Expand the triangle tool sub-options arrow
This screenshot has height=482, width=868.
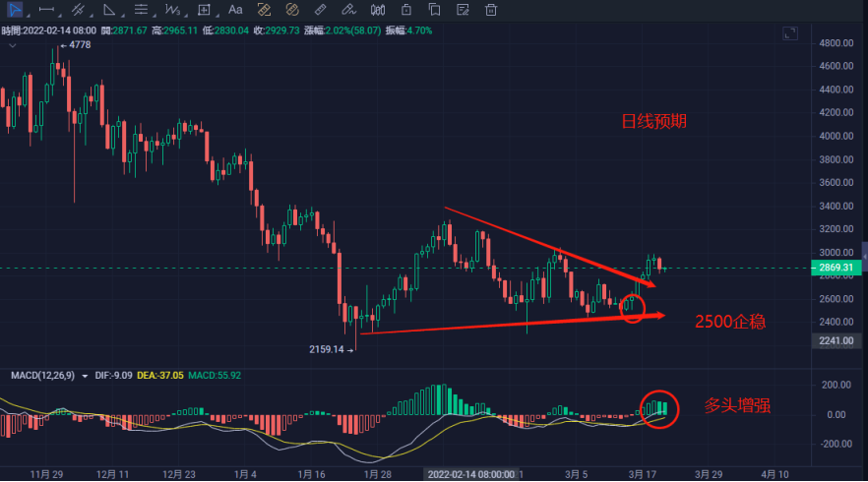point(123,15)
